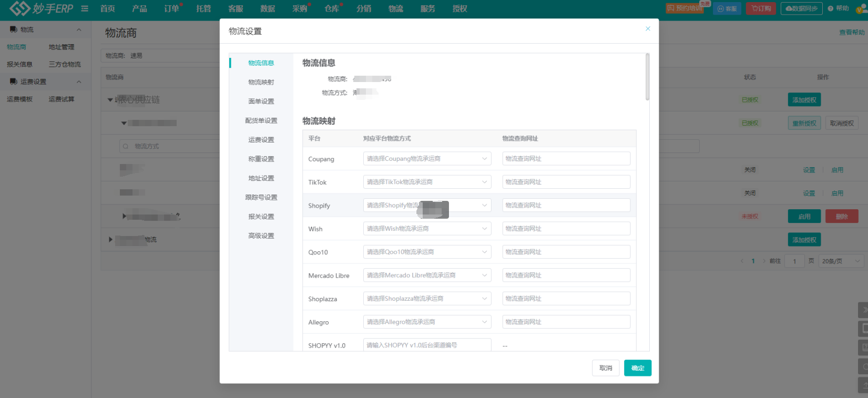This screenshot has height=398, width=868.
Task: Click 启用 button in 未授权 row
Action: tap(804, 216)
